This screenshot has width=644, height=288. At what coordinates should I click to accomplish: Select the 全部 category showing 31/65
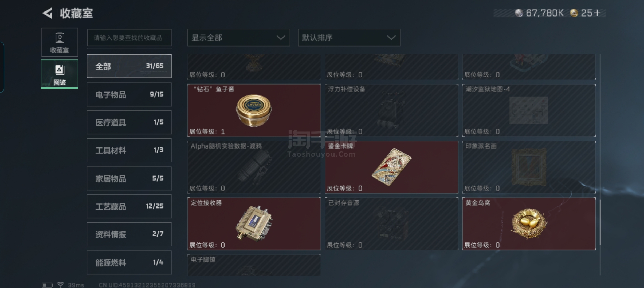pyautogui.click(x=129, y=66)
